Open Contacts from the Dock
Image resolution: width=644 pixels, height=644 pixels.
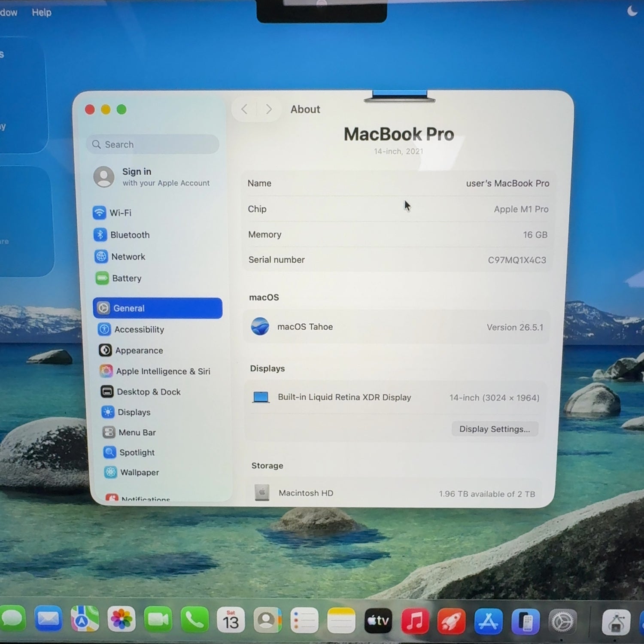pos(267,620)
